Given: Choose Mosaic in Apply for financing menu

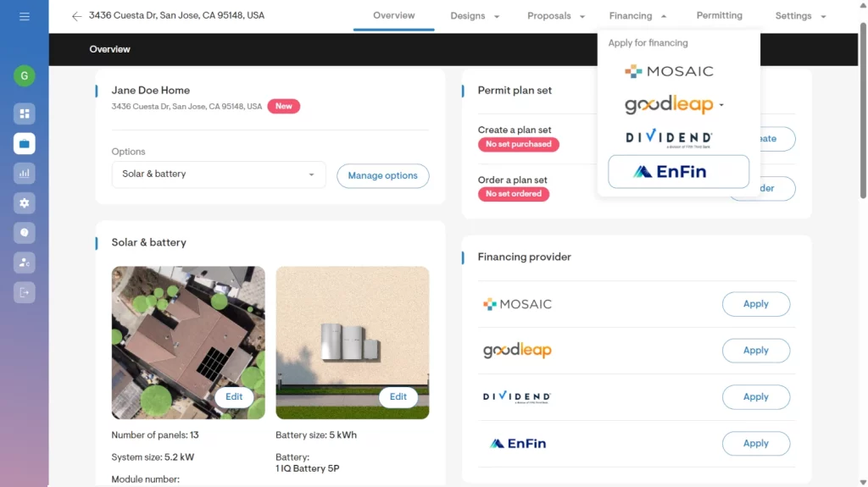Looking at the screenshot, I should coord(669,72).
